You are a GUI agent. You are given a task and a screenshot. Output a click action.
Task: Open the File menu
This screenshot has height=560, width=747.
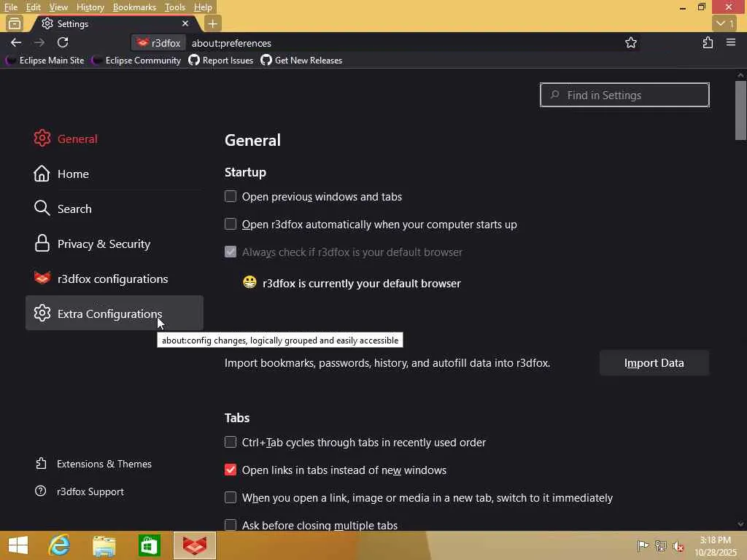click(x=10, y=7)
